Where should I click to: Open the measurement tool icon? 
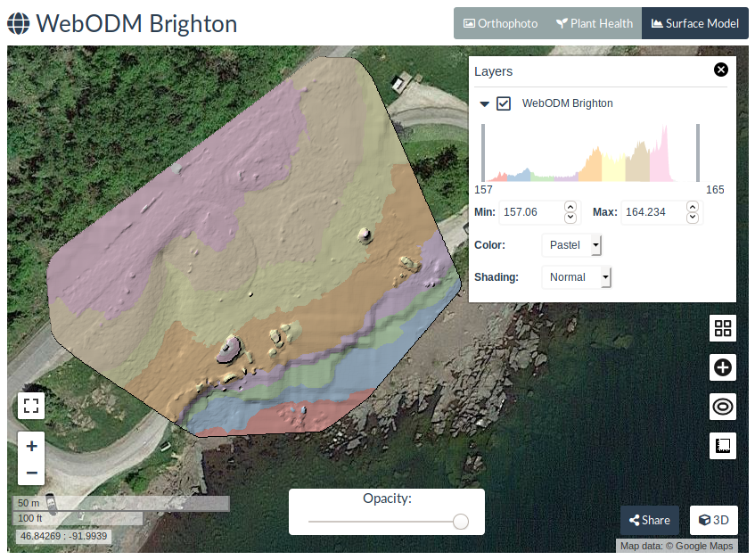pos(723,446)
